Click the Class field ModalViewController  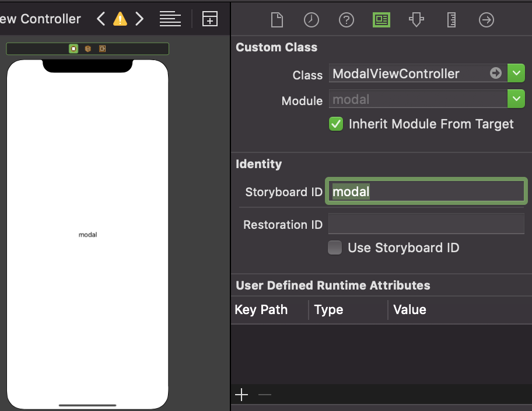click(418, 73)
